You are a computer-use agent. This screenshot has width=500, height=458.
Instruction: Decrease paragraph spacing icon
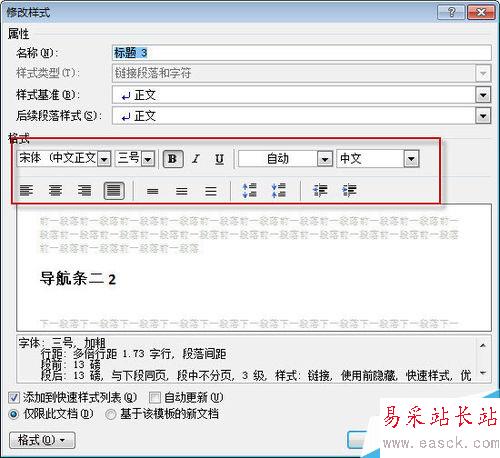point(279,191)
